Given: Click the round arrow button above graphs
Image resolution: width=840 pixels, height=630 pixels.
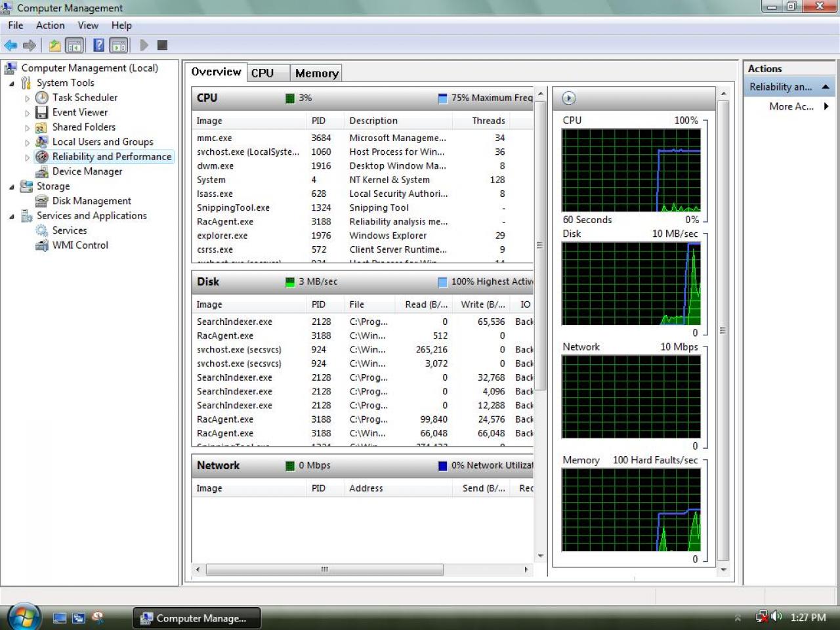Looking at the screenshot, I should (569, 98).
